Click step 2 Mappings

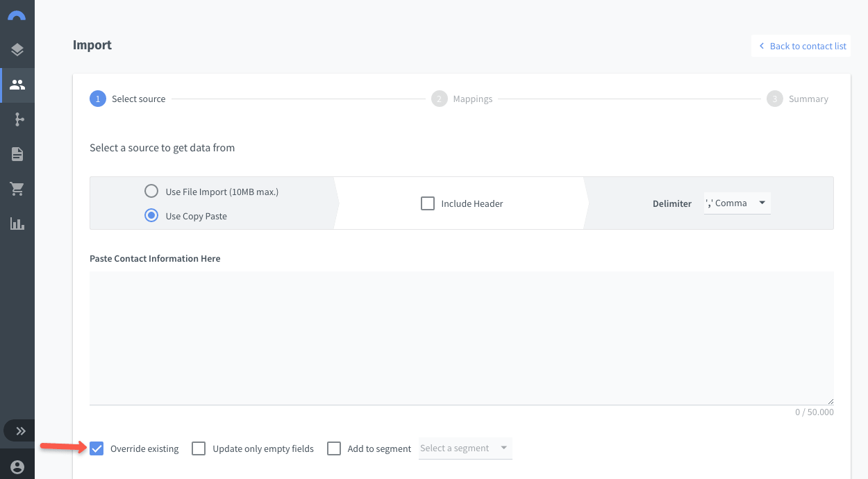[x=462, y=99]
